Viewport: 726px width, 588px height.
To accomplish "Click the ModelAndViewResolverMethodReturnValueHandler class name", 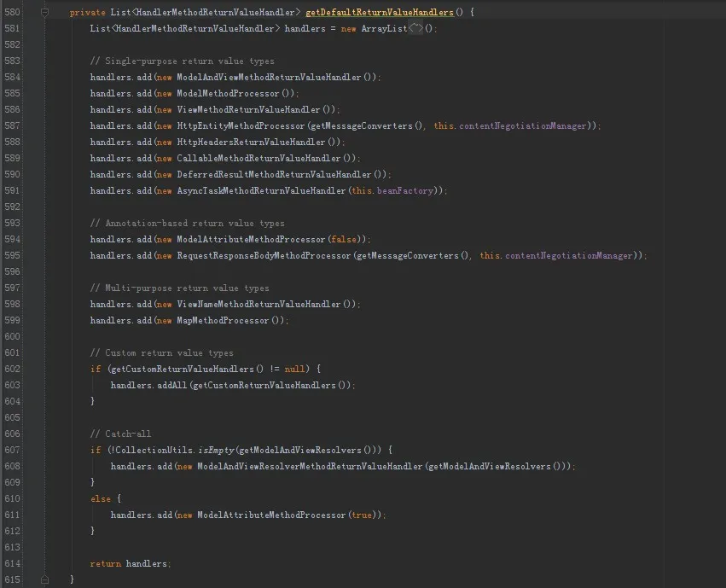I will [x=310, y=466].
